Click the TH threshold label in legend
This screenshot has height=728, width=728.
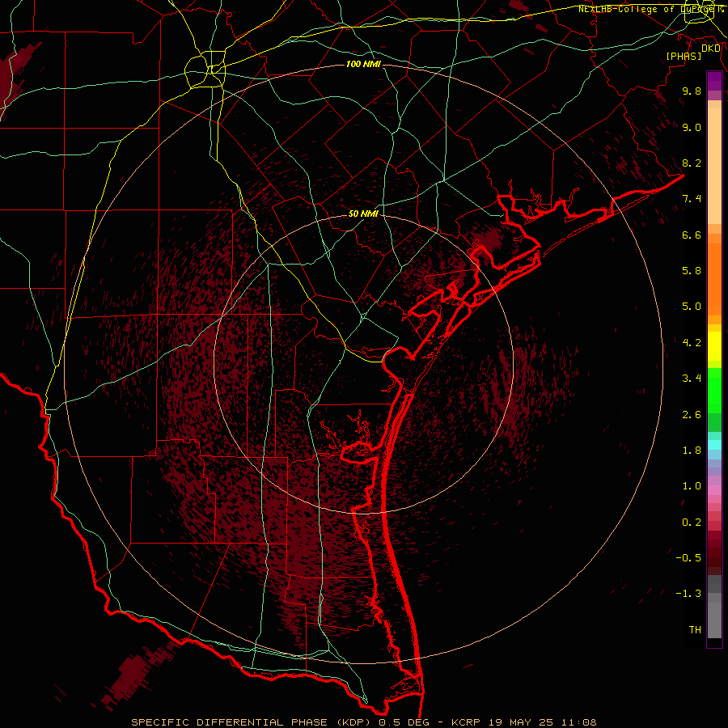coord(695,630)
